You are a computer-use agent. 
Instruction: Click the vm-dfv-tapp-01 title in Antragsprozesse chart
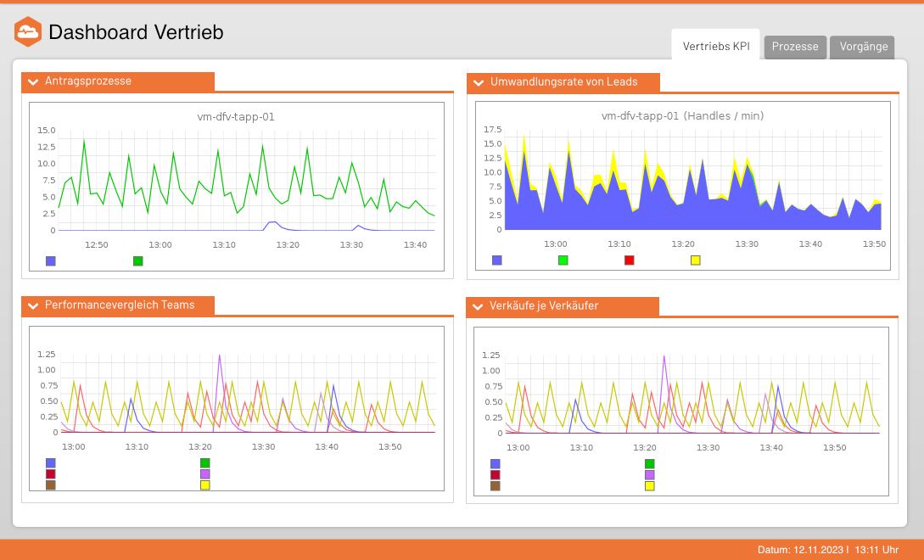236,117
